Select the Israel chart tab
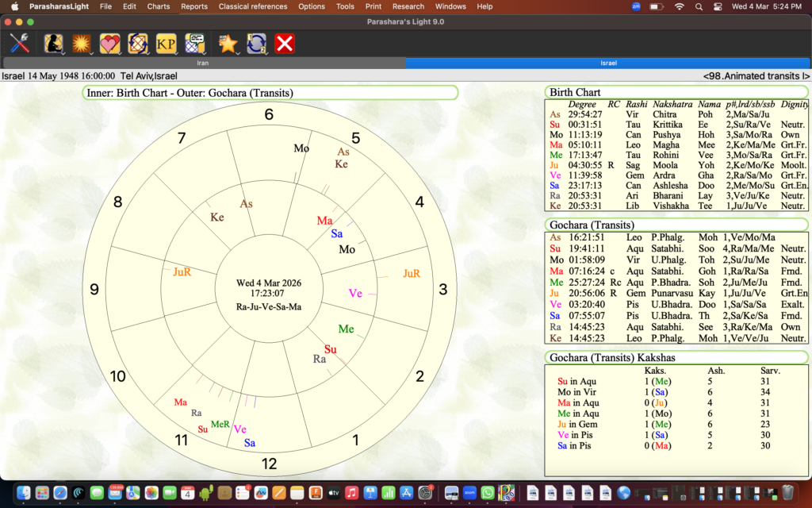Image resolution: width=812 pixels, height=508 pixels. tap(608, 63)
